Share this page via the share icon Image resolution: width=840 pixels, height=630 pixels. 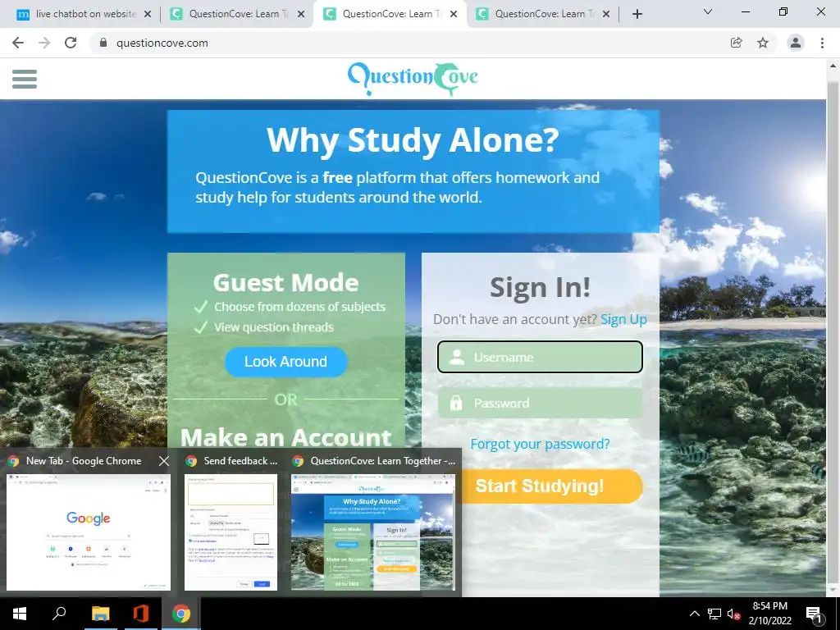pyautogui.click(x=737, y=43)
